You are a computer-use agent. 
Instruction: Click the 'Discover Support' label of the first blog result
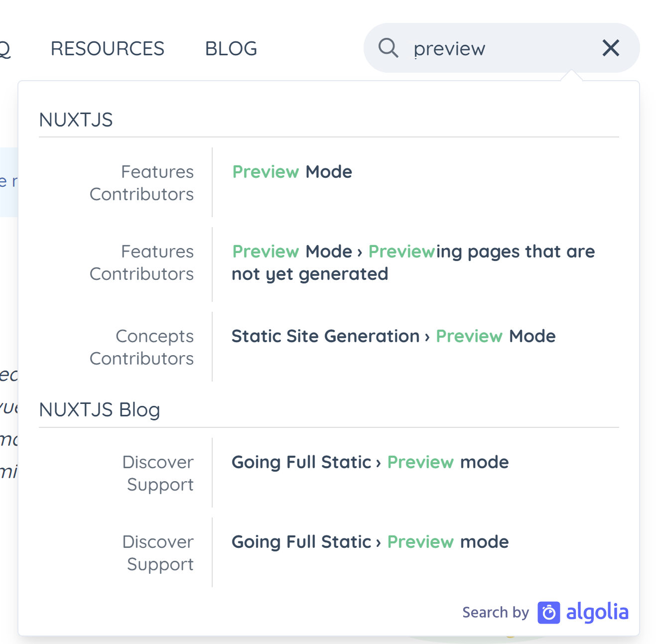[x=158, y=473]
